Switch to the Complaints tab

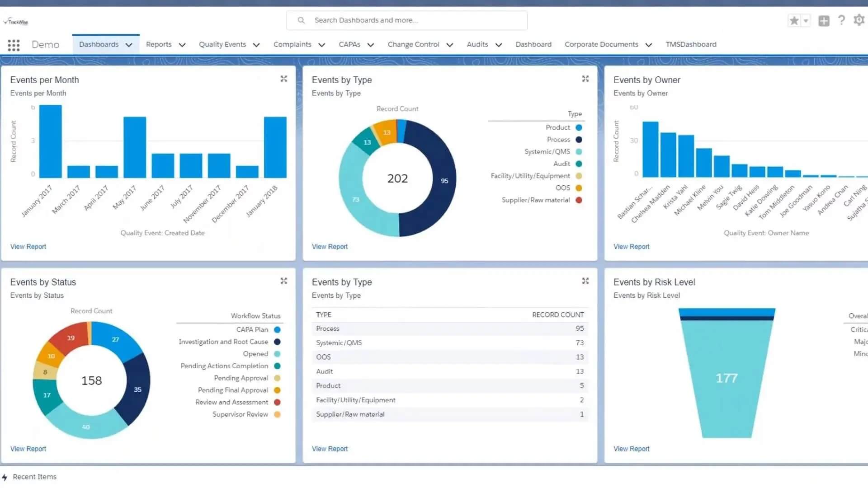click(292, 44)
